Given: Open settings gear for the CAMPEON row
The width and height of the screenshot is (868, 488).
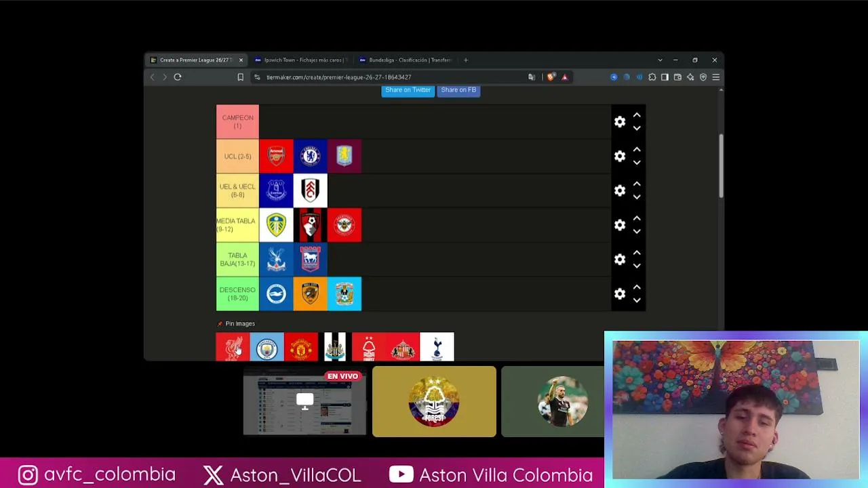Looking at the screenshot, I should 620,122.
